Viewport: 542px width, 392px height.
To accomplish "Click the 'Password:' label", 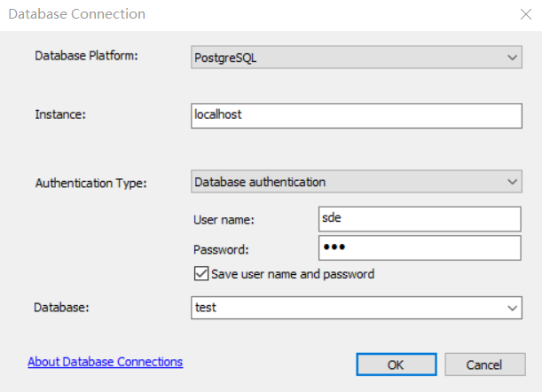I will pyautogui.click(x=221, y=249).
